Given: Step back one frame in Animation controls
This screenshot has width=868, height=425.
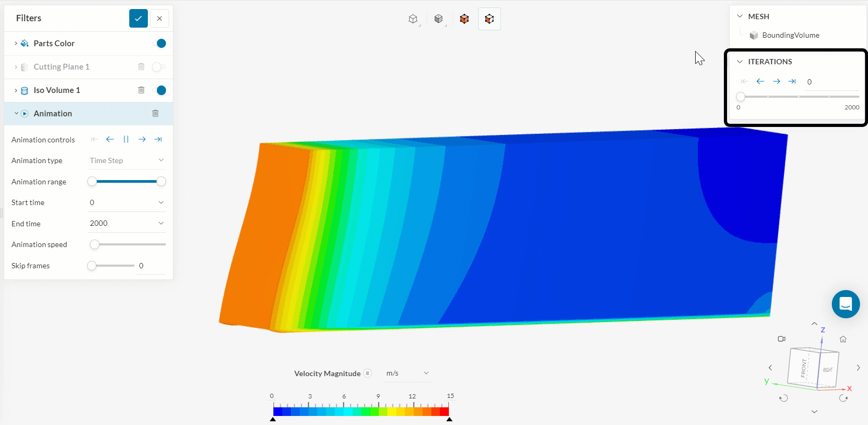Looking at the screenshot, I should pos(110,139).
